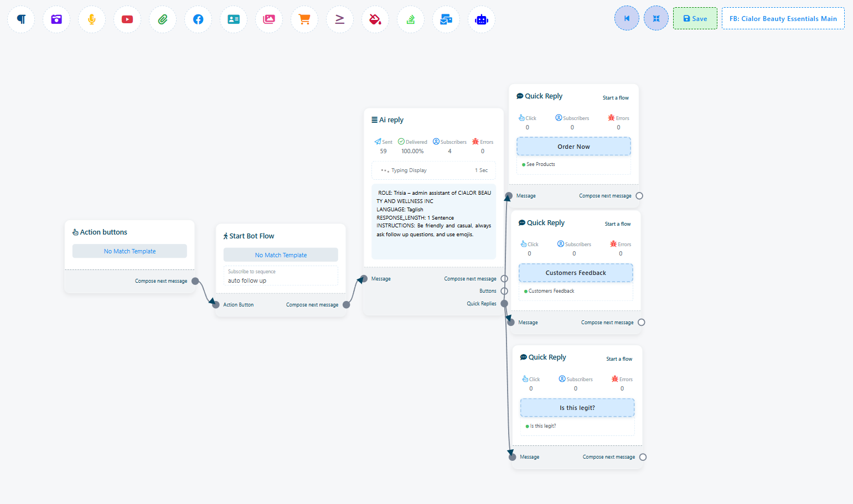This screenshot has height=504, width=853.
Task: Click the Message input port on Ai reply
Action: click(x=364, y=279)
